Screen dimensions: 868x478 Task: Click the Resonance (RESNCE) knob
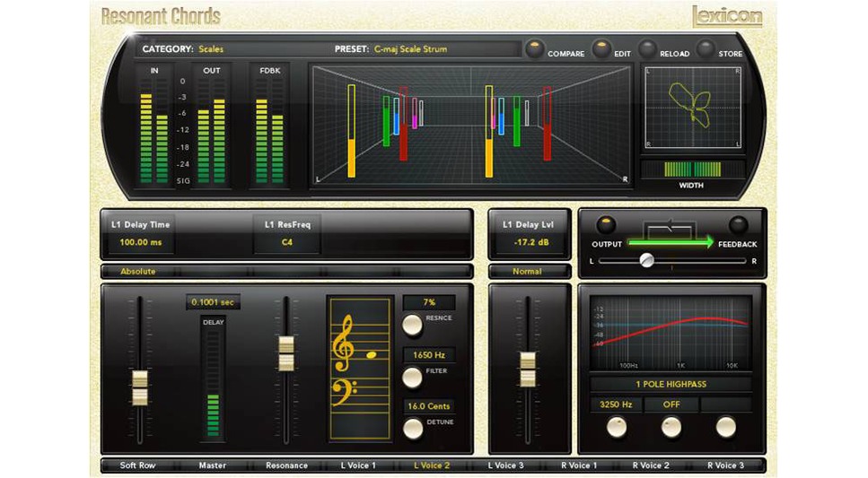pos(412,325)
